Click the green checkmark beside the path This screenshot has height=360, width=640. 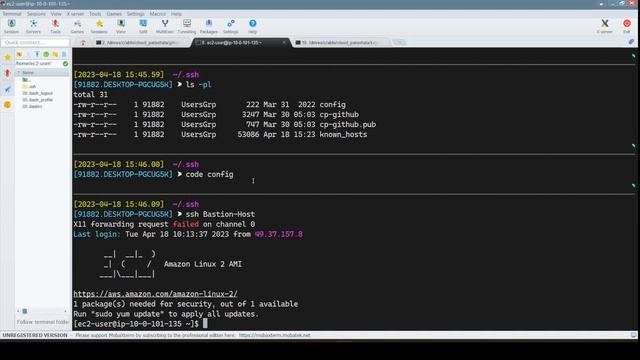[65, 64]
